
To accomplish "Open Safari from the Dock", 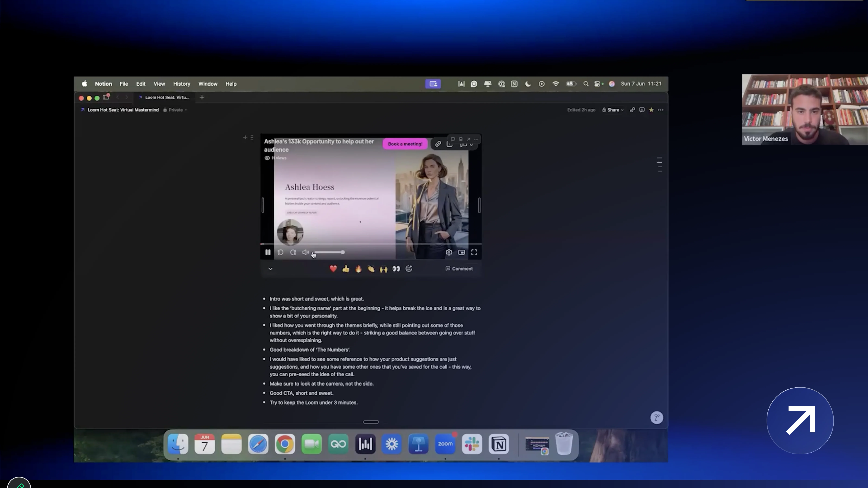I will click(x=258, y=444).
